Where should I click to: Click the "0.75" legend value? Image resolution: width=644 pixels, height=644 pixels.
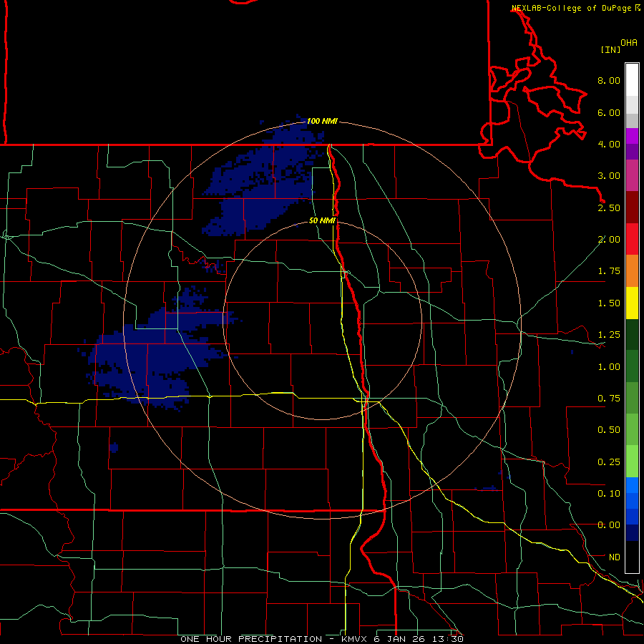[609, 399]
